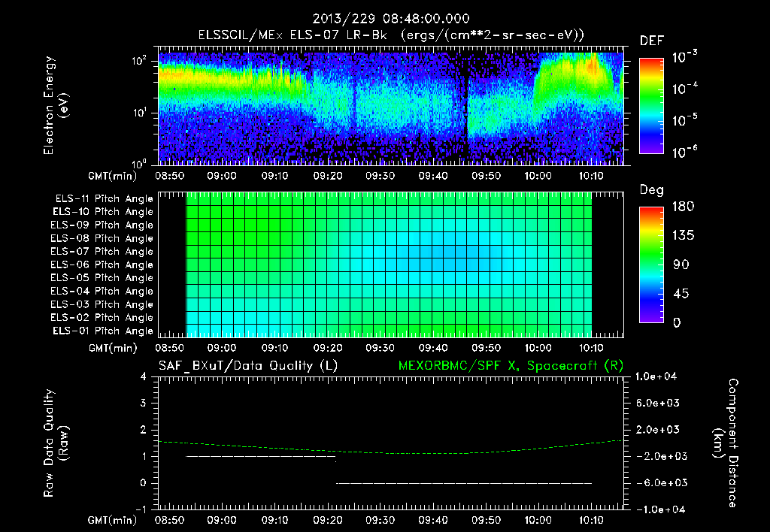
Task: Click the 90 tick on Deg scale
Action: click(x=681, y=264)
